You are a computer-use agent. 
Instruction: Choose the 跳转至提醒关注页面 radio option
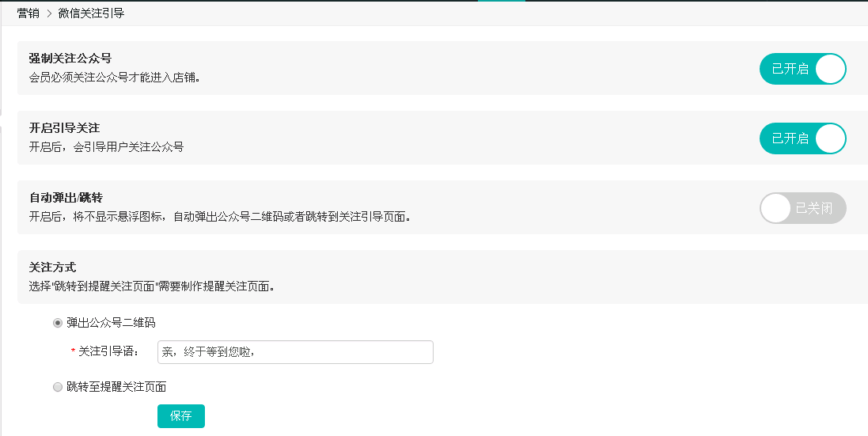click(58, 387)
